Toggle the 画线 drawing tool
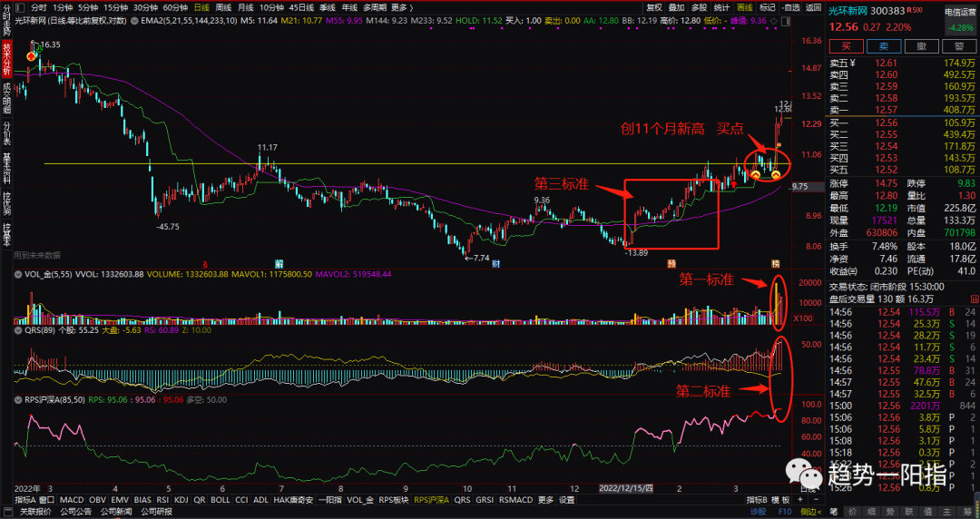980x519 pixels. [744, 8]
